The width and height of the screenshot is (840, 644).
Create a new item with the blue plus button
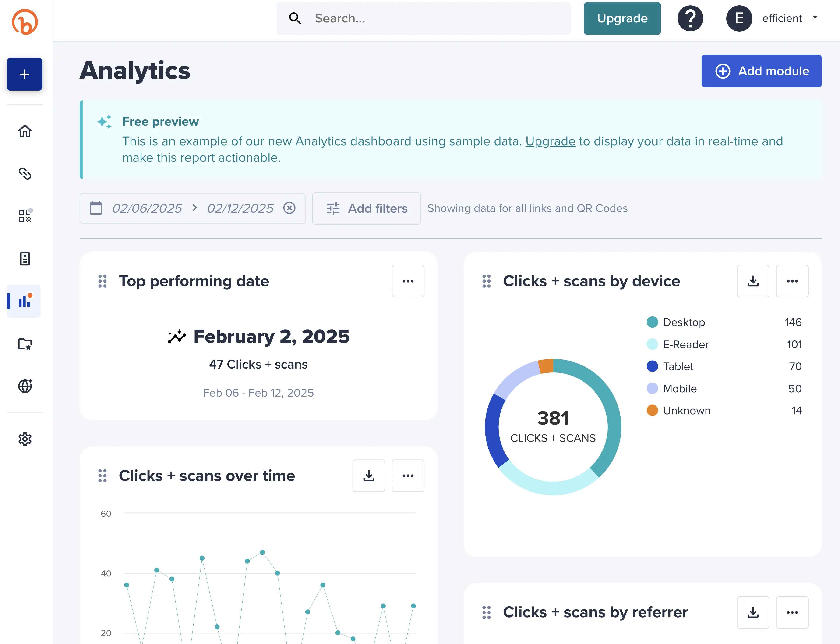[x=24, y=74]
